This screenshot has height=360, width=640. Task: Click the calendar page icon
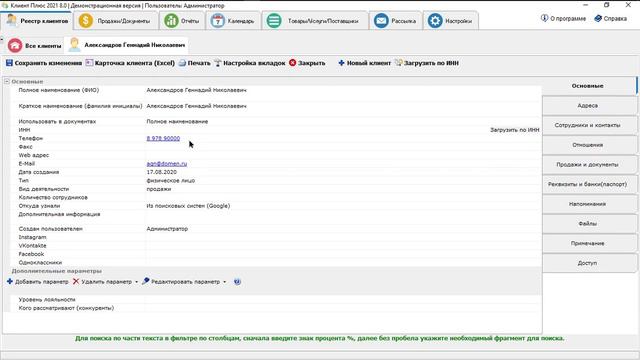pyautogui.click(x=218, y=21)
